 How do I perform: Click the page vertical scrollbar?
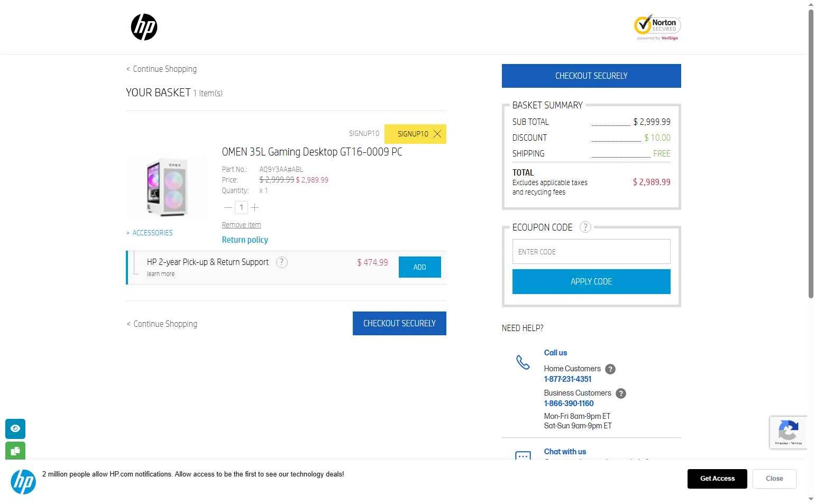811,153
